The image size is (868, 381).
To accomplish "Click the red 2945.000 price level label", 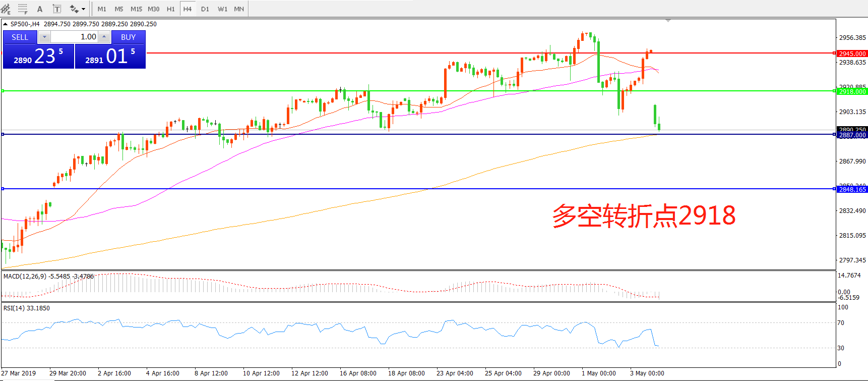I will 852,53.
